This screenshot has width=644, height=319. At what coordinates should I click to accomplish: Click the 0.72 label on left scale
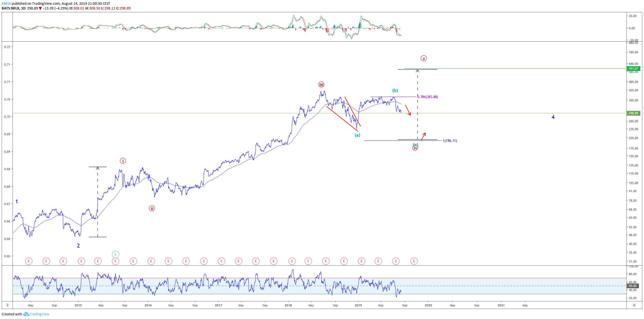pos(7,47)
